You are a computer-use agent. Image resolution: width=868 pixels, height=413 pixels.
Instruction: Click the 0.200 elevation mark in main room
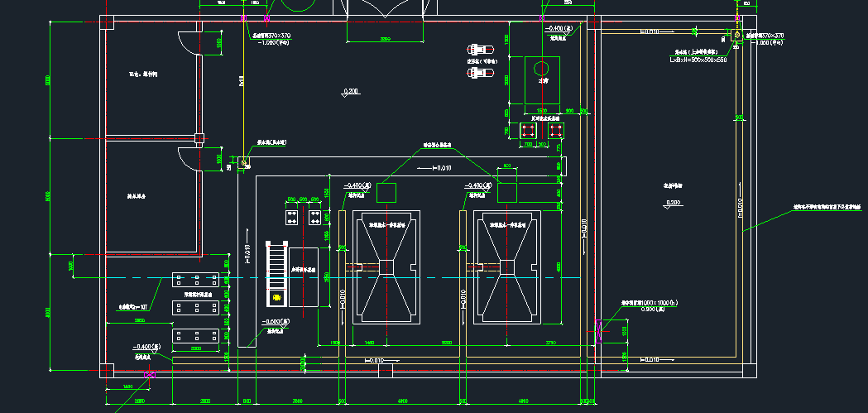click(x=351, y=91)
